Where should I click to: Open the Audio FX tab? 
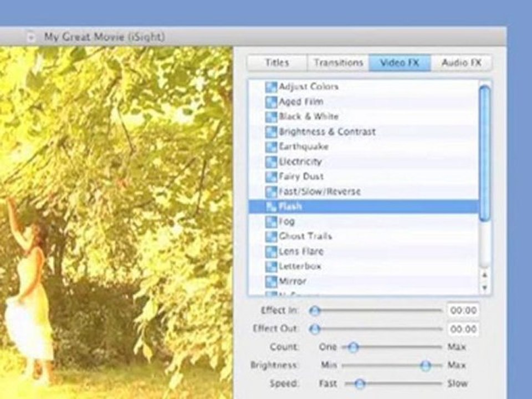coord(461,63)
